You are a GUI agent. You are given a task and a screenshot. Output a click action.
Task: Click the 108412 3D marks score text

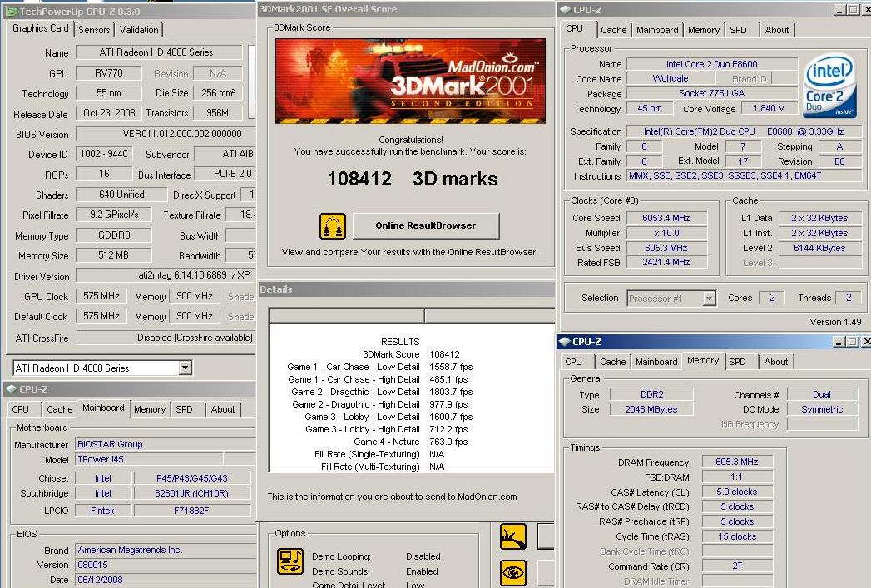coord(412,179)
